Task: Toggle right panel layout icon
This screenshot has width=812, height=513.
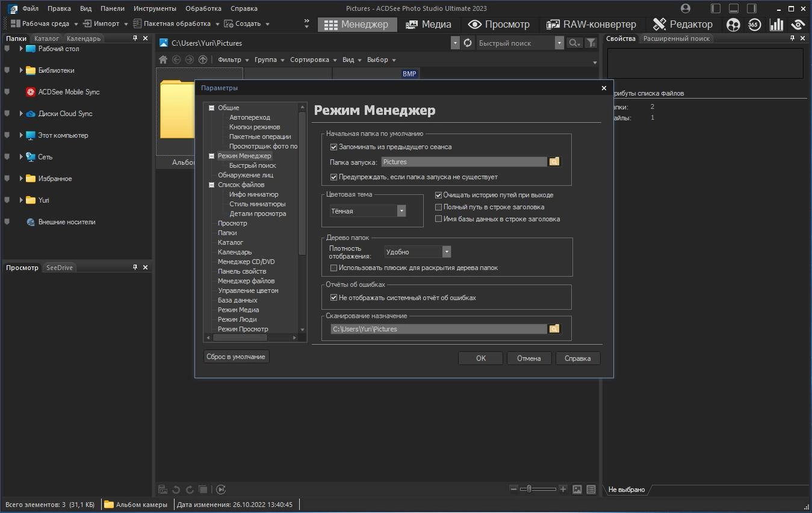Action: [752, 8]
